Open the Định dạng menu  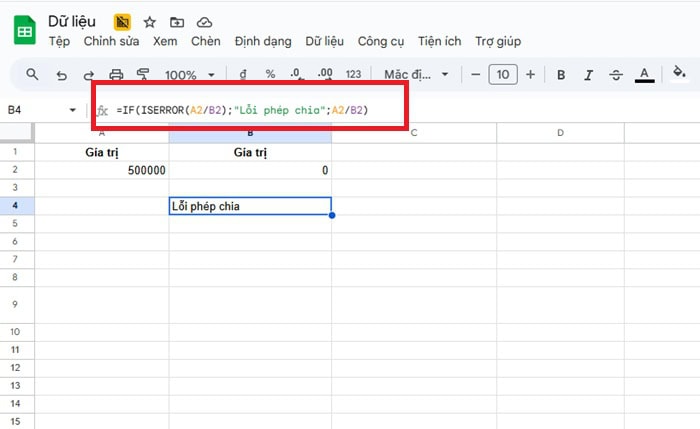[x=263, y=41]
